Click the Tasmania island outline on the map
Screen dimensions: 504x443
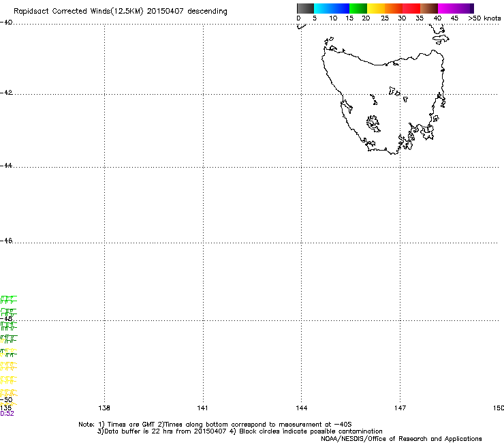coord(383,100)
